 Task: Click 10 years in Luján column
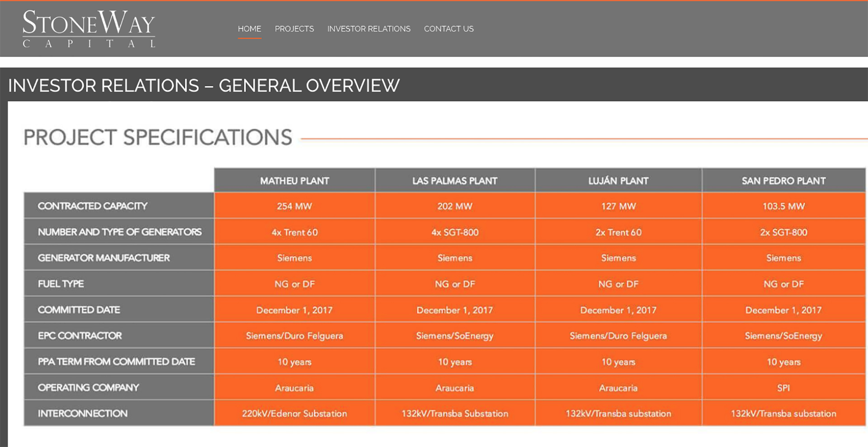(618, 361)
